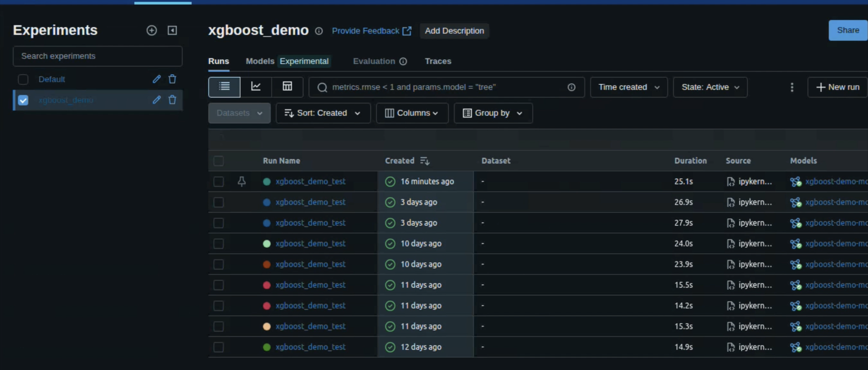Delete xgboost_demo experiment with trash icon
The width and height of the screenshot is (868, 370).
[x=172, y=100]
